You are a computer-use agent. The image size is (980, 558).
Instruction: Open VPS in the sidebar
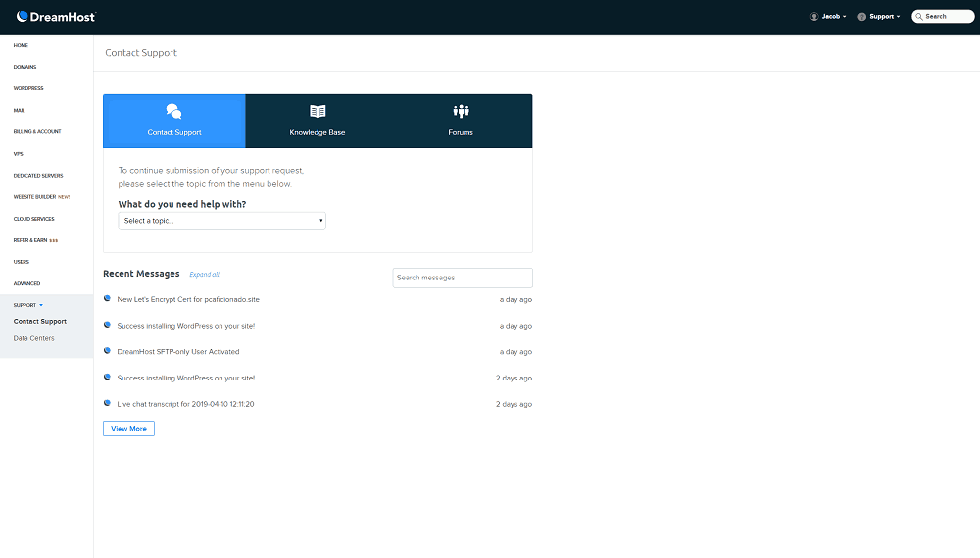18,154
